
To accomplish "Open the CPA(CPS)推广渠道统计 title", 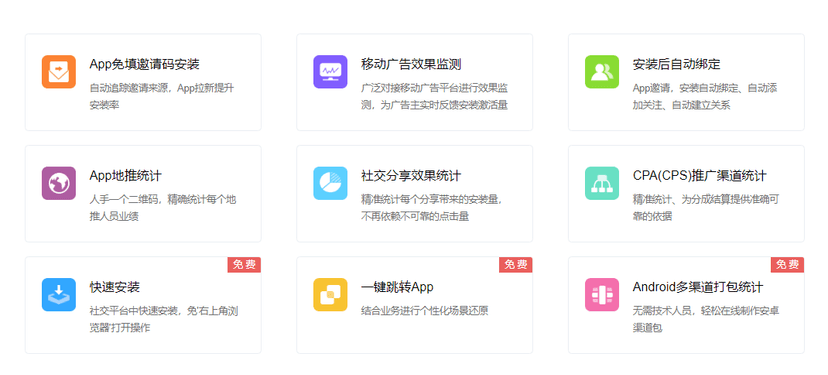I will click(x=699, y=176).
